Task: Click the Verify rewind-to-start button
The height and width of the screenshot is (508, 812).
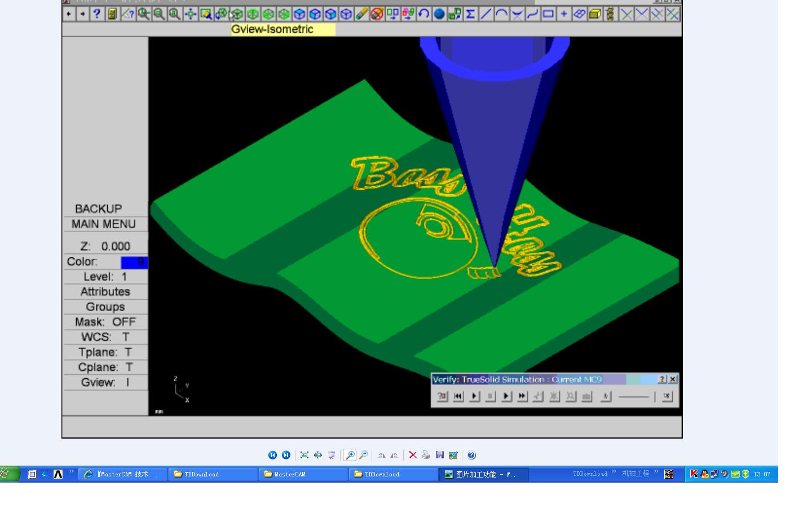Action: click(458, 396)
